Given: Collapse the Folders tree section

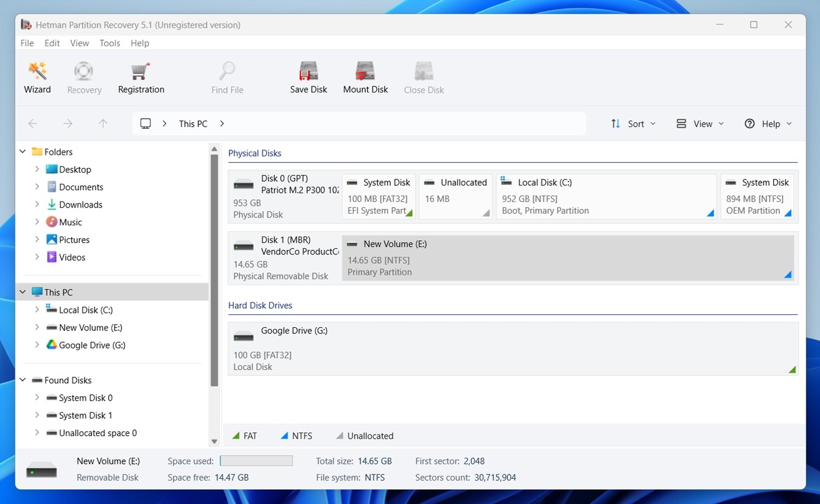Looking at the screenshot, I should pos(22,152).
